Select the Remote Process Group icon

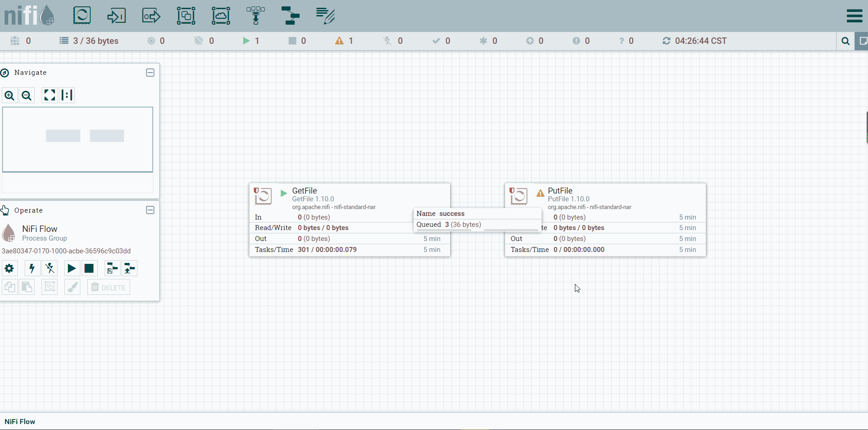pos(221,16)
